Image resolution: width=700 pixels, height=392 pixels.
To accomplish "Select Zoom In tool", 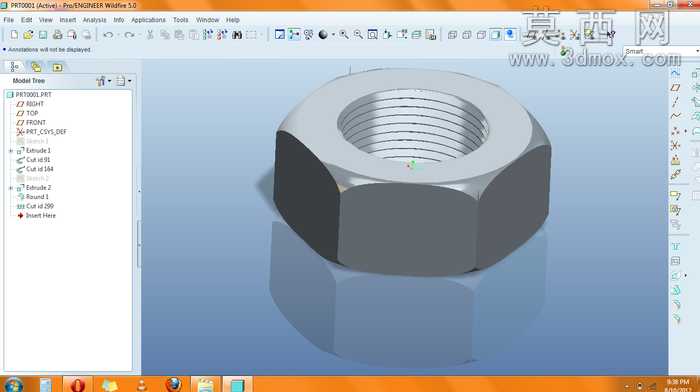I will pos(344,34).
